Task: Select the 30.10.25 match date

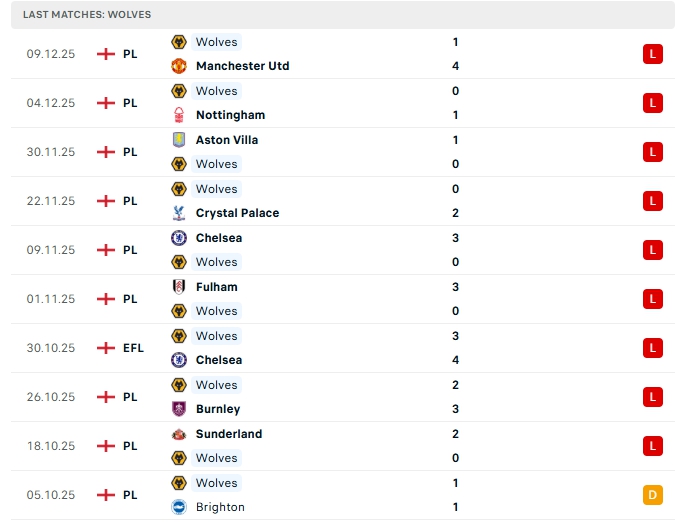Action: [x=50, y=348]
